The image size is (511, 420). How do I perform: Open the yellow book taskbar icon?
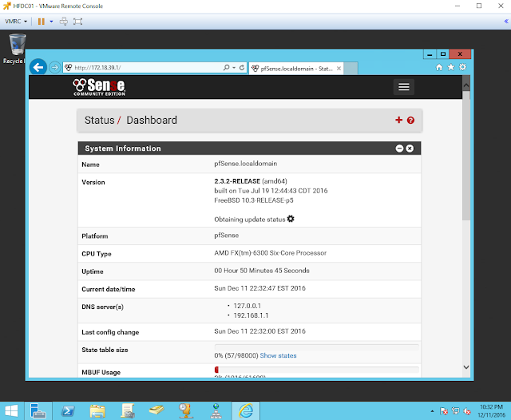(156, 410)
